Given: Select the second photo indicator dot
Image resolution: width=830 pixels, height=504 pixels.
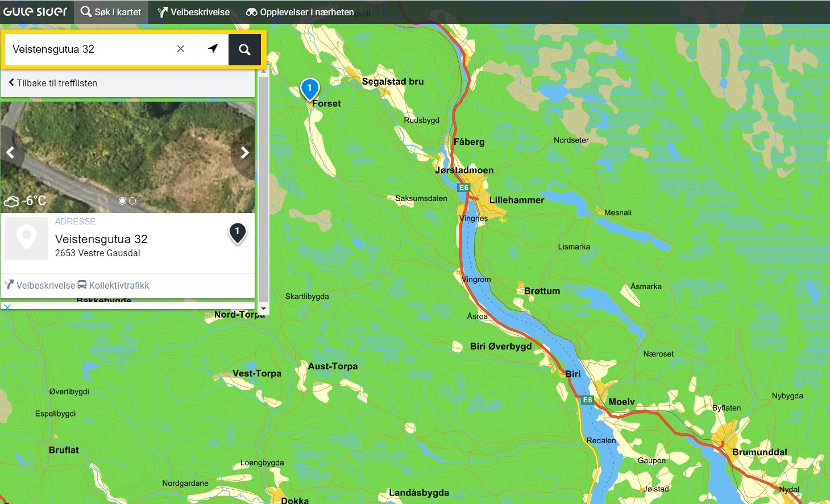Looking at the screenshot, I should [132, 201].
